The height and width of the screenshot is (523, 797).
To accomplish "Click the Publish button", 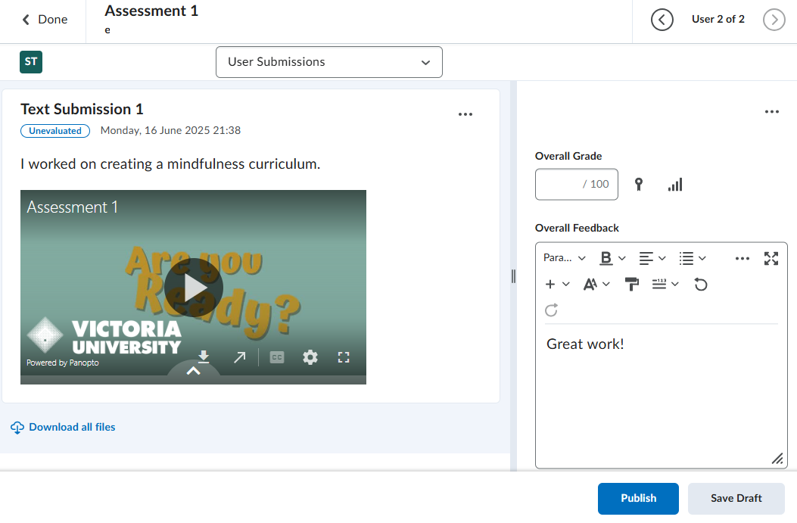I will point(638,498).
